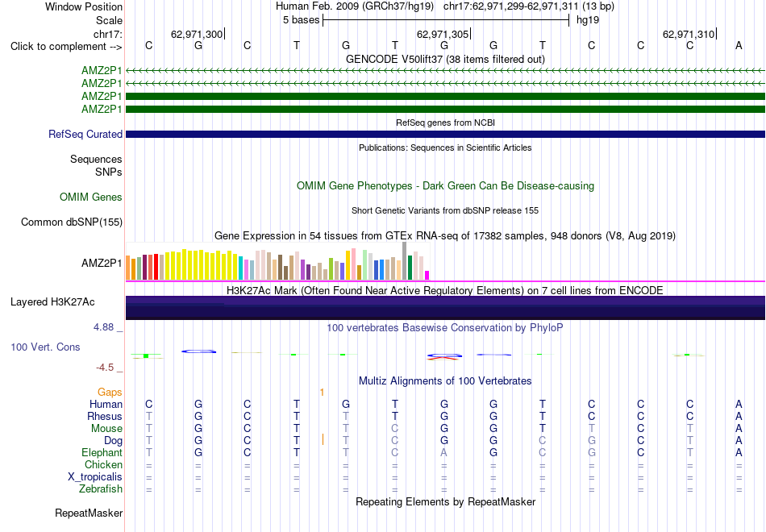Click the 4.88 PhyloP upper scale value
The height and width of the screenshot is (532, 766).
103,327
